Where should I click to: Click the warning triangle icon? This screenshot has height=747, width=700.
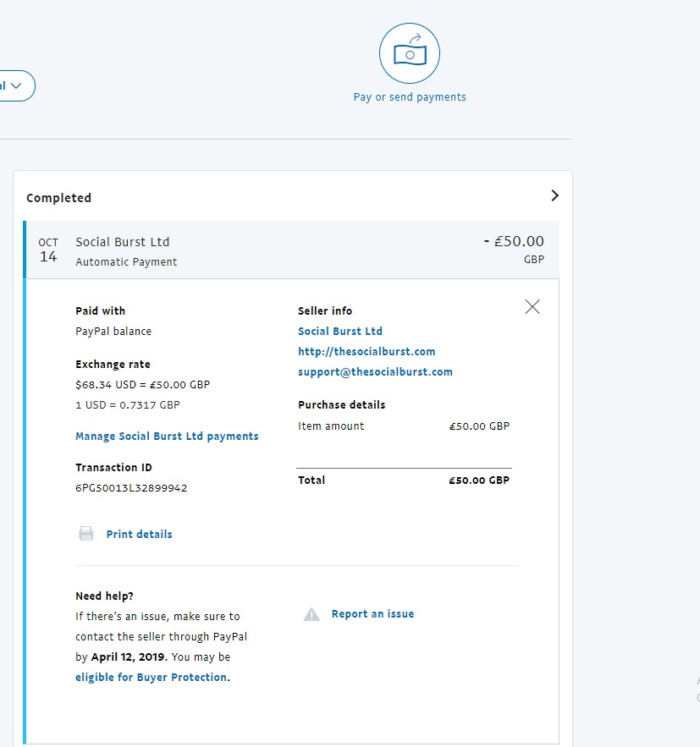coord(311,614)
